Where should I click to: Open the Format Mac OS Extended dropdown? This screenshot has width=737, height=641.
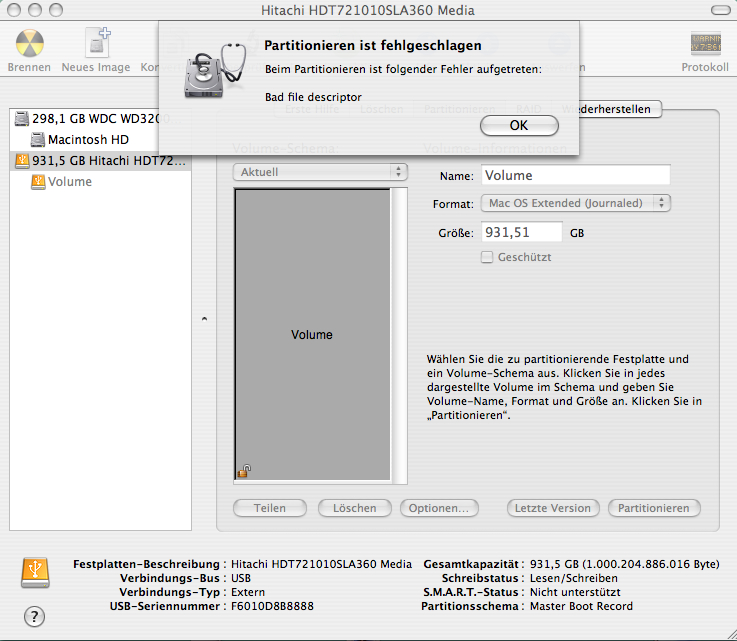(x=576, y=203)
